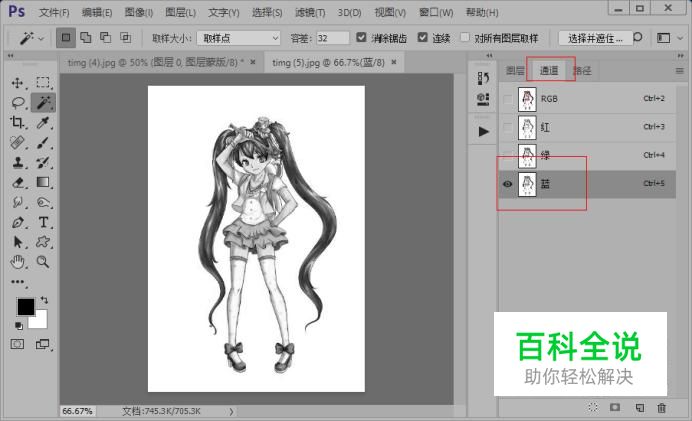Select the Horizontal Type tool
This screenshot has width=692, height=421.
tap(43, 222)
